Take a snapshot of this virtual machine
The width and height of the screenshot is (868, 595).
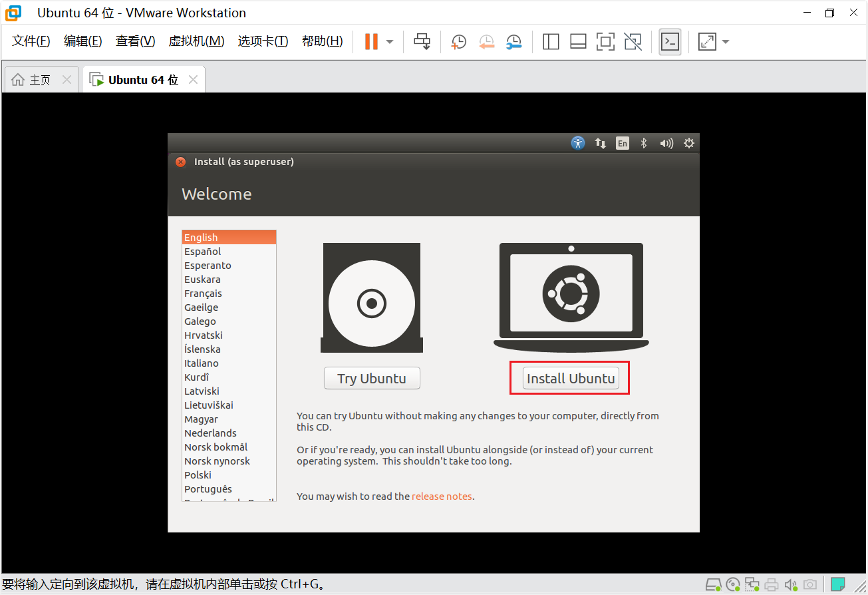click(458, 42)
